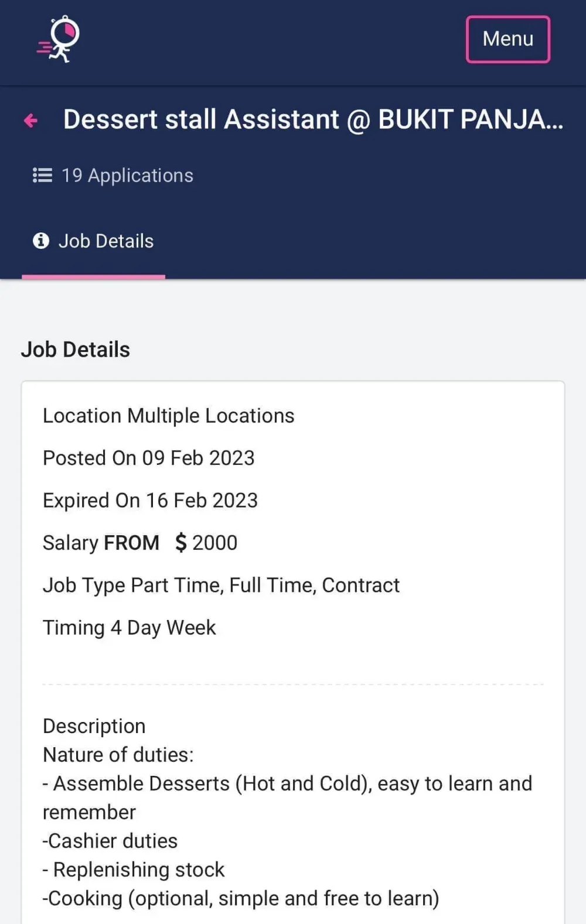Click the Nature of duties text

coord(118,755)
